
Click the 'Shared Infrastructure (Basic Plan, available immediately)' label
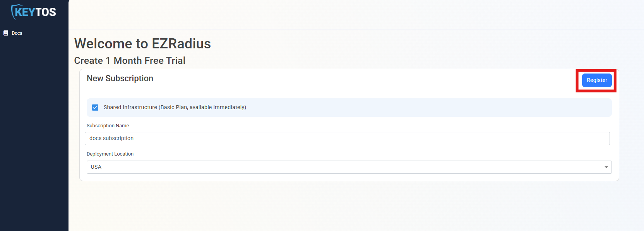click(175, 107)
